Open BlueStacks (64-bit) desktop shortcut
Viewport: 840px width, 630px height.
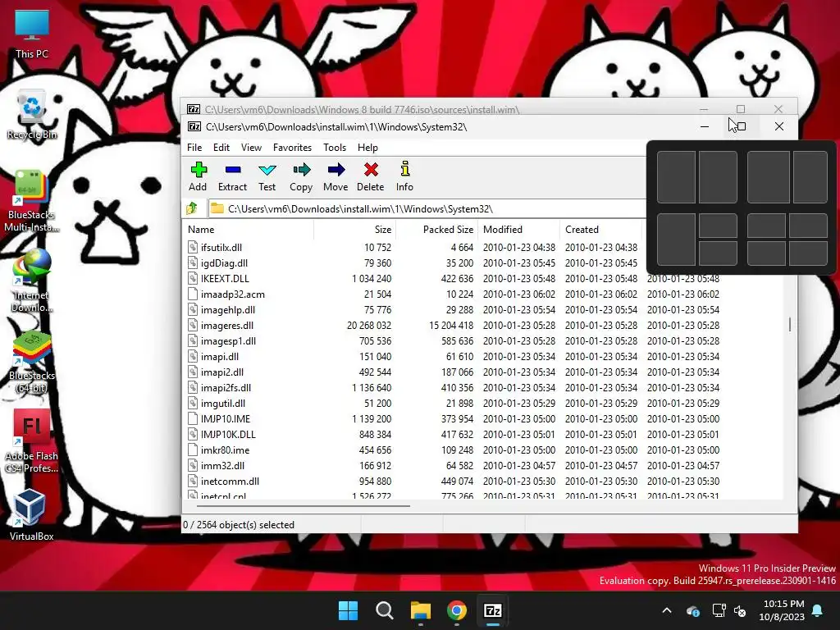(32, 362)
